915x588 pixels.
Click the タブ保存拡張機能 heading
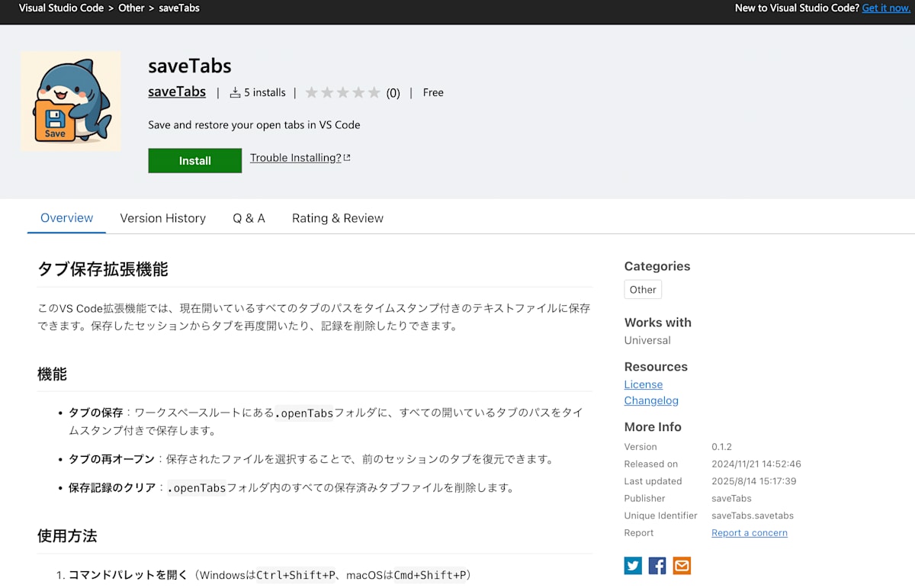coord(103,269)
